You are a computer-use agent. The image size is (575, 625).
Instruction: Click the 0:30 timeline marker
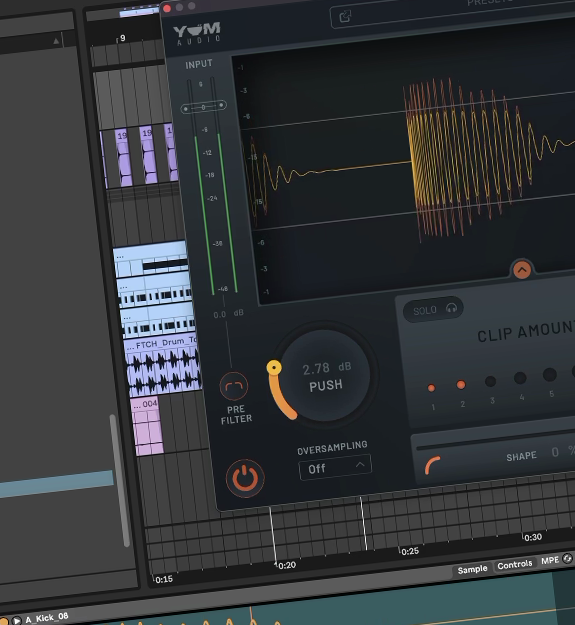[x=533, y=537]
